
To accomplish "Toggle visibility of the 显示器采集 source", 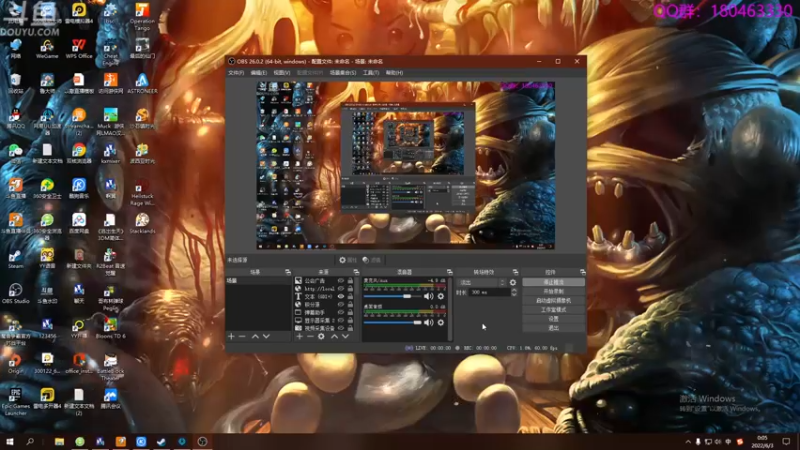I will tap(341, 320).
